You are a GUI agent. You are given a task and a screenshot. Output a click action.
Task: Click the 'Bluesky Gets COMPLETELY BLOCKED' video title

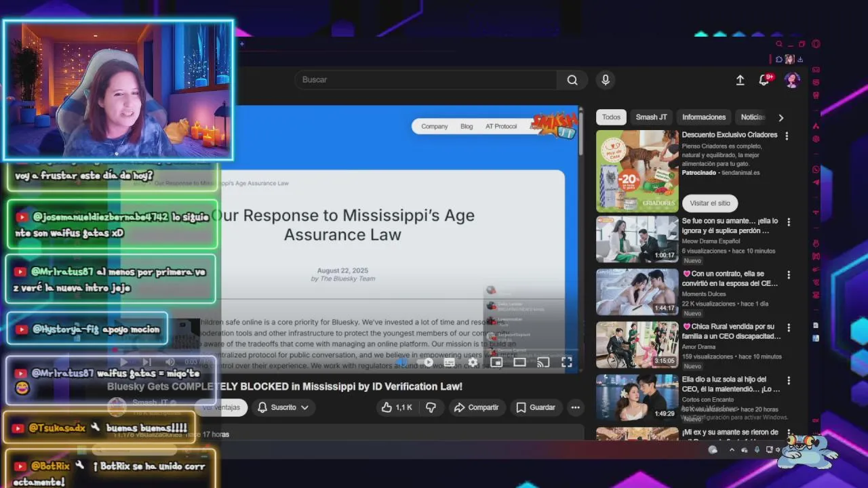285,386
